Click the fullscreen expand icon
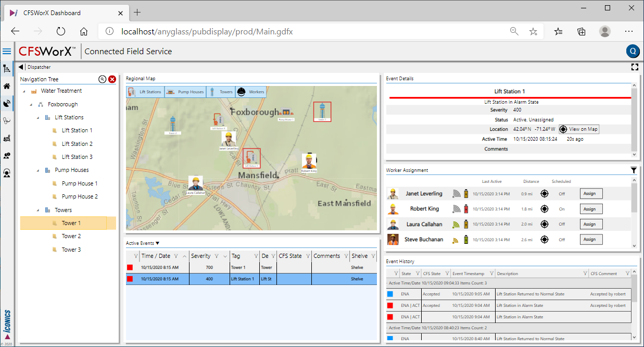644x347 pixels. tap(634, 67)
